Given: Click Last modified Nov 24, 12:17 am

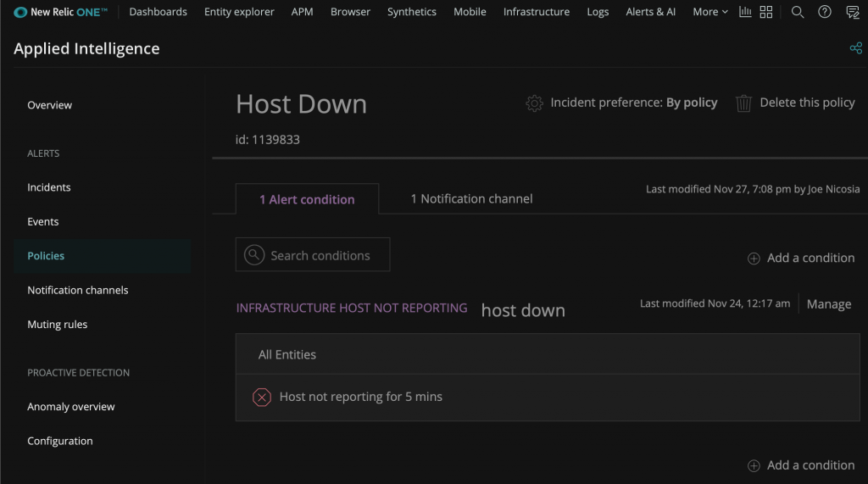Looking at the screenshot, I should point(715,303).
